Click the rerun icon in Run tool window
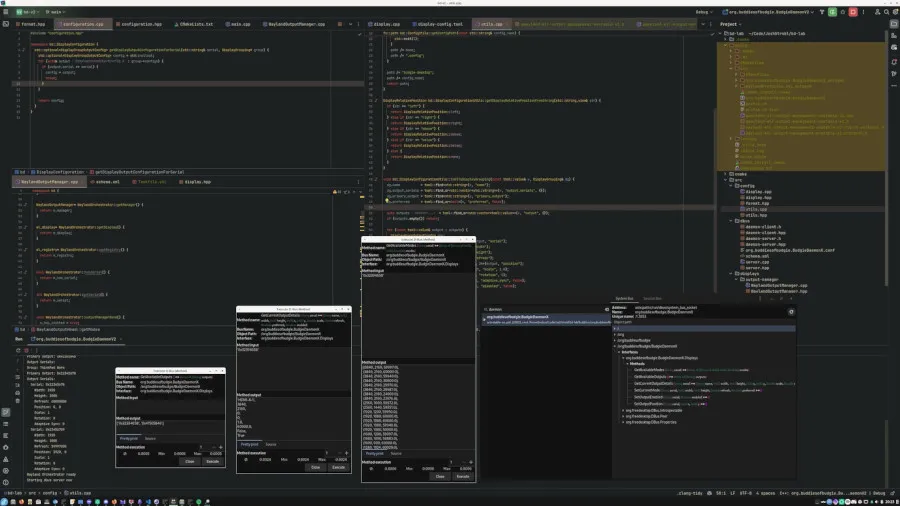 click(x=18, y=350)
